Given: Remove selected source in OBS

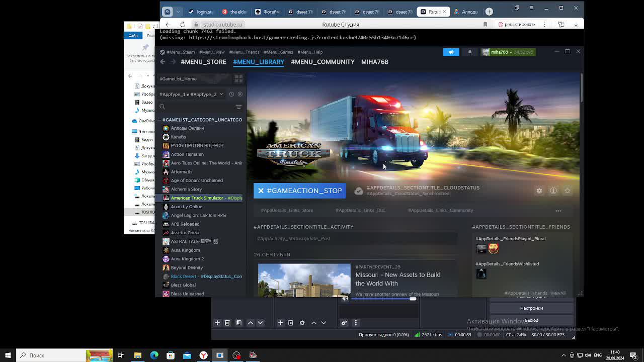Looking at the screenshot, I should tap(291, 323).
